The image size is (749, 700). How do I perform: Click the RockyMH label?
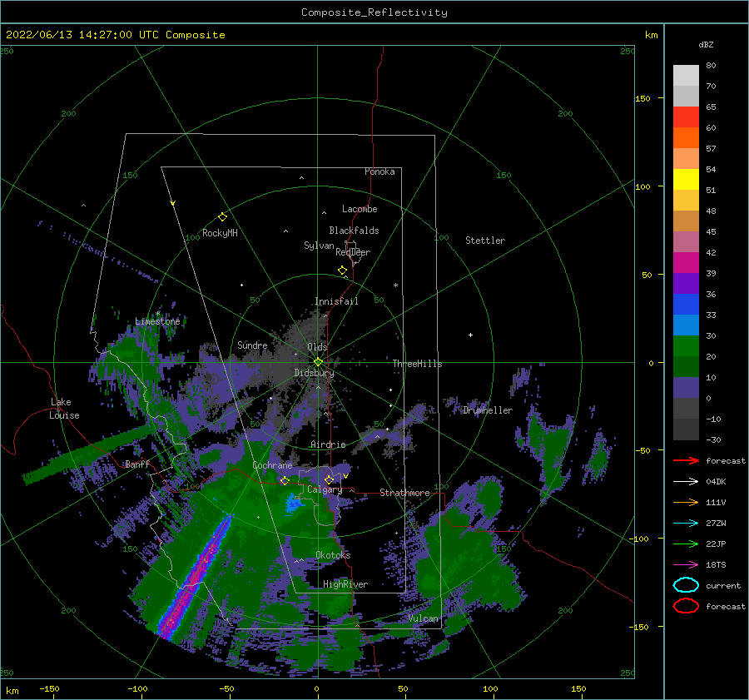coord(220,233)
